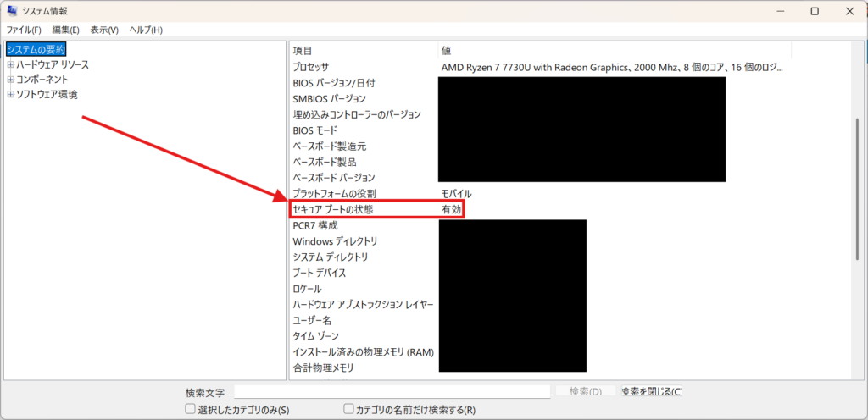Open the 編集(E) menu
This screenshot has height=420, width=868.
coord(65,30)
